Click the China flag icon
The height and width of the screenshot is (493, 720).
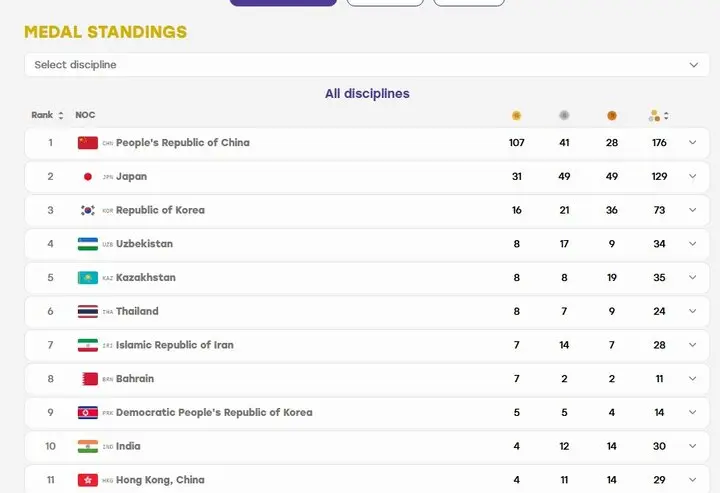tap(88, 143)
